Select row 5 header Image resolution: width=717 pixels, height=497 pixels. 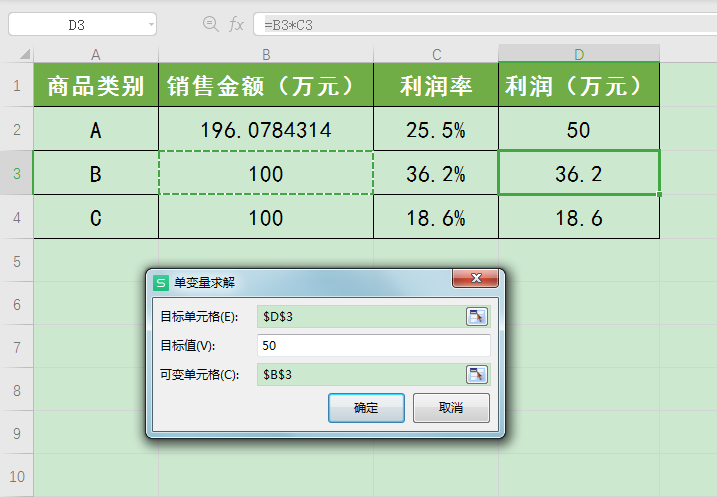point(17,261)
